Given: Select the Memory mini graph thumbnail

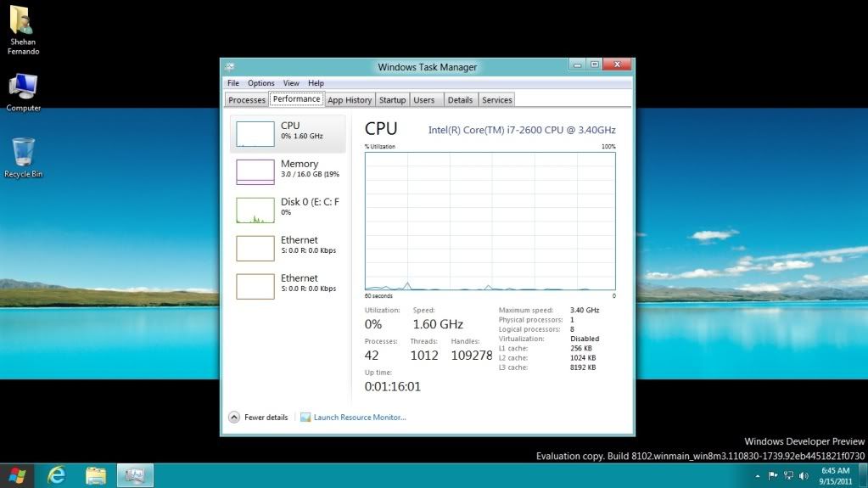Looking at the screenshot, I should [x=255, y=171].
